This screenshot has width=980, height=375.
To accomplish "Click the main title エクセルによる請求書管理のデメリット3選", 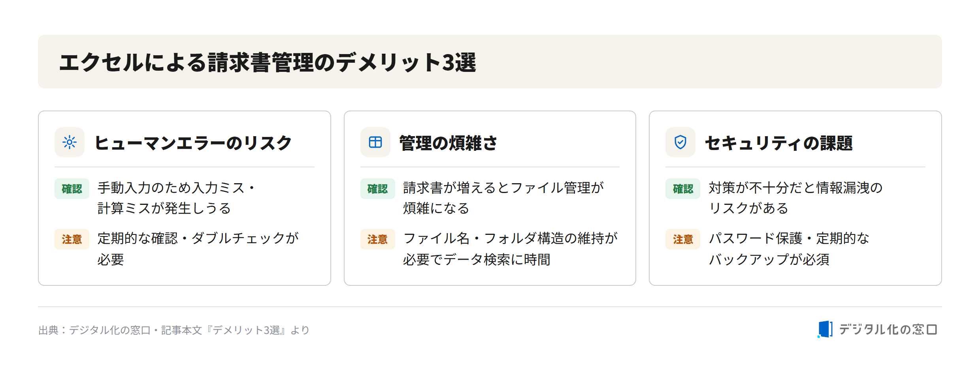I will (x=268, y=62).
